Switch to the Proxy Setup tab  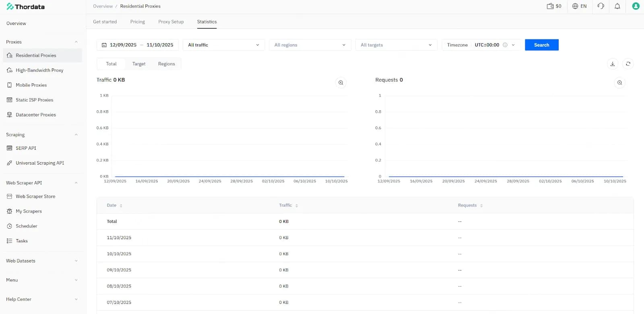(171, 22)
